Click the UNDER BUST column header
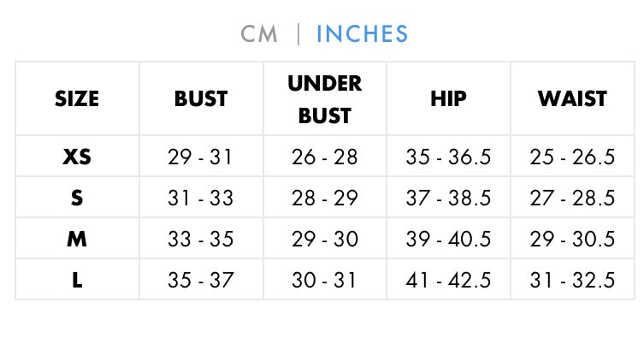644x344 pixels. click(x=324, y=98)
